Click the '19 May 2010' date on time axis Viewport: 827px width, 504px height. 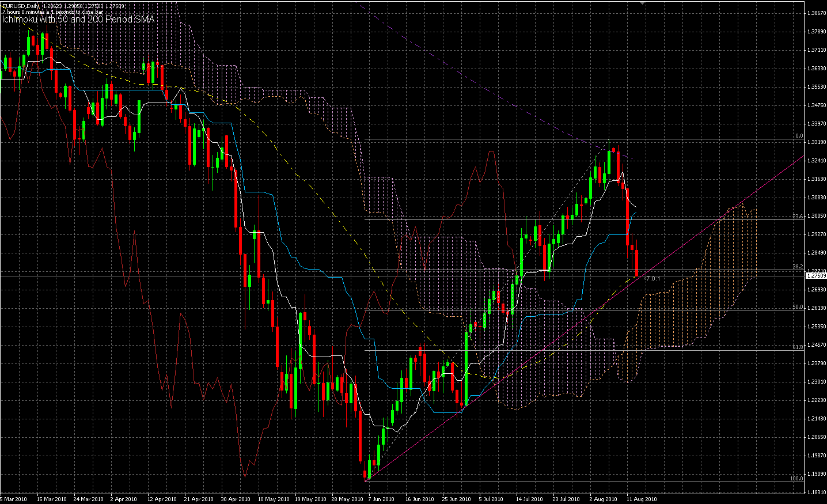310,499
